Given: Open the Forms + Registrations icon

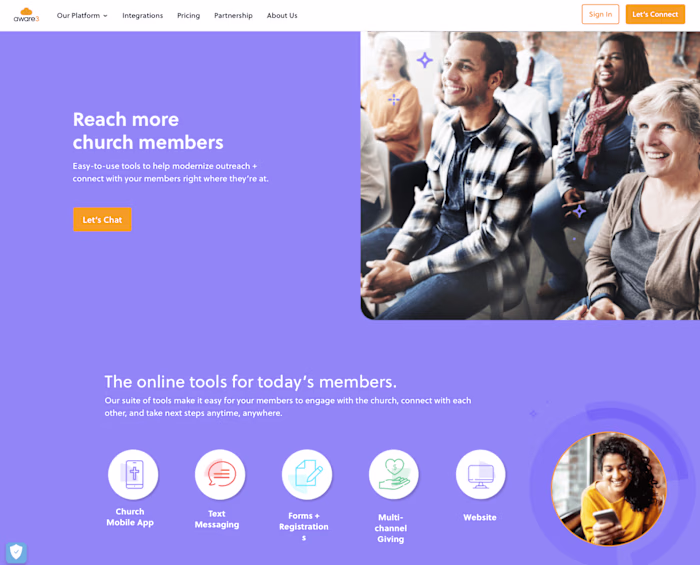Looking at the screenshot, I should click(x=307, y=474).
